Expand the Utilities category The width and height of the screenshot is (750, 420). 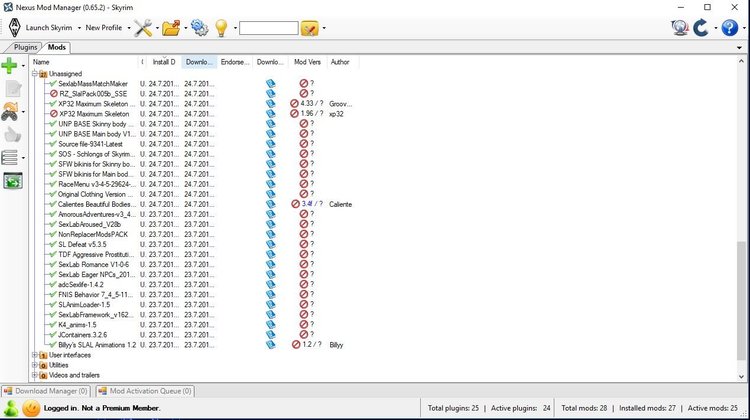point(35,365)
